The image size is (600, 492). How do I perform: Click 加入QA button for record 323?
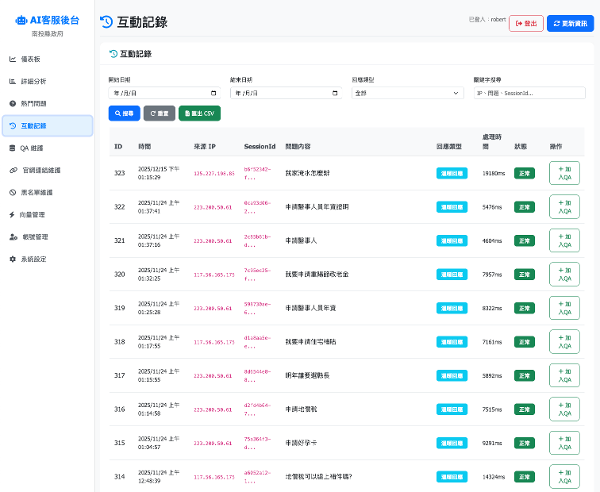click(x=564, y=173)
